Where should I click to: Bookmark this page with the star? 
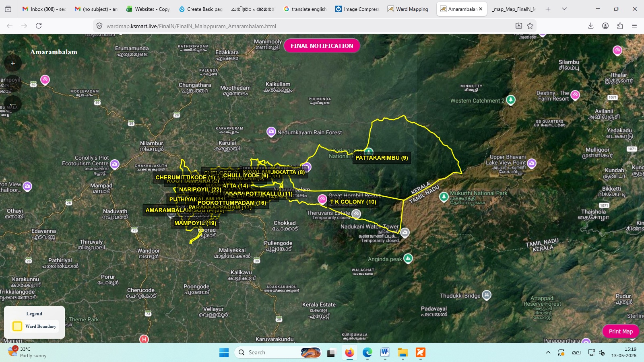(x=530, y=26)
